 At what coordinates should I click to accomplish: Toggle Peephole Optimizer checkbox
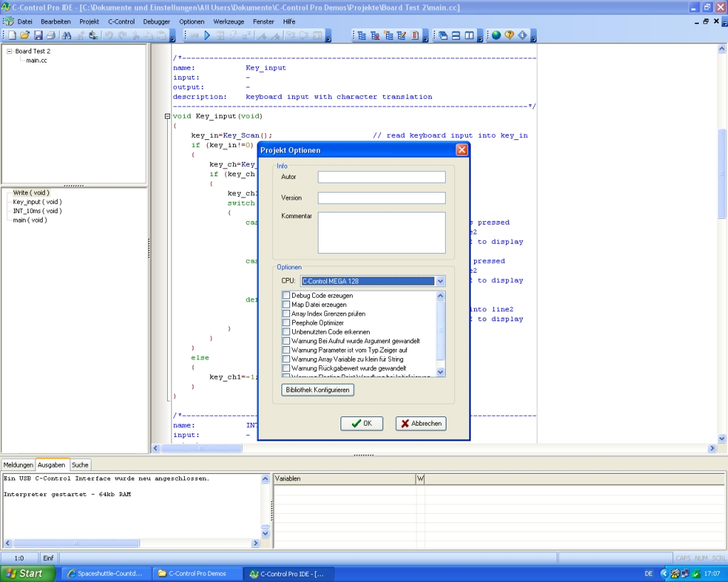tap(286, 323)
